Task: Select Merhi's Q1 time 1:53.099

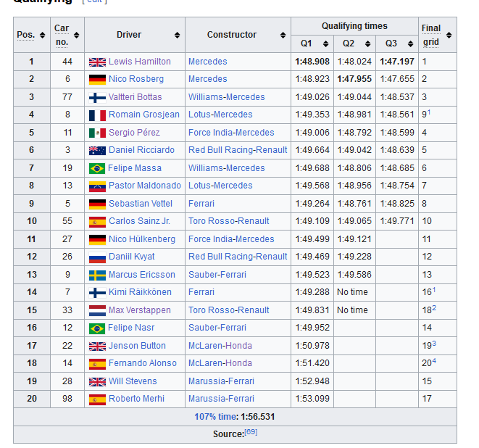Action: pos(312,399)
